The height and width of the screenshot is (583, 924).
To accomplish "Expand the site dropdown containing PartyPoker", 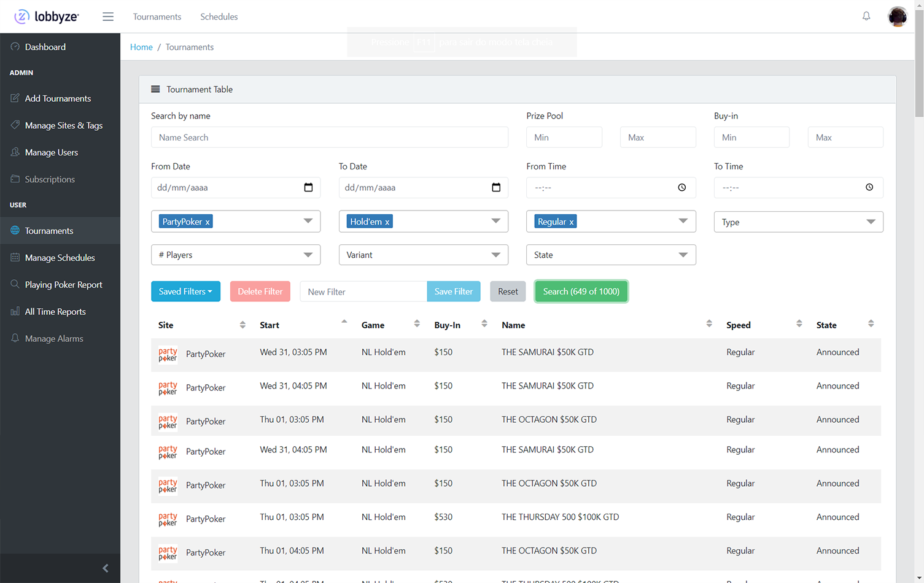I will click(x=308, y=221).
